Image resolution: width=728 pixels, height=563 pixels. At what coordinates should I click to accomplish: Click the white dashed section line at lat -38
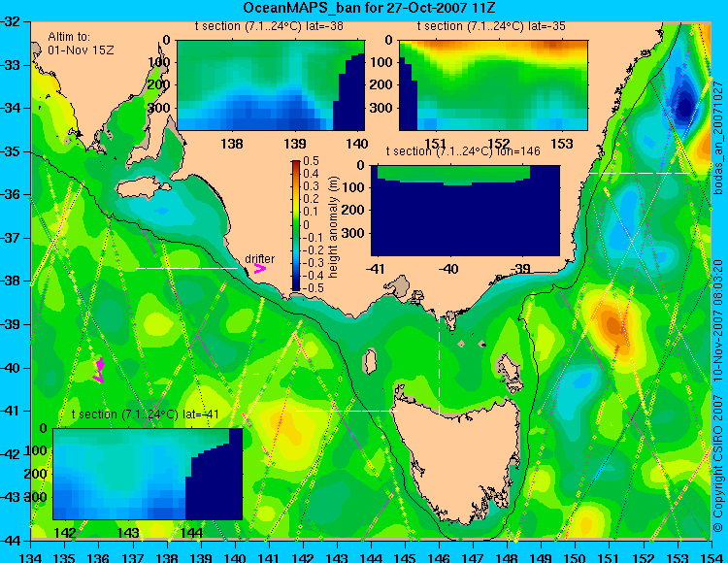point(186,268)
